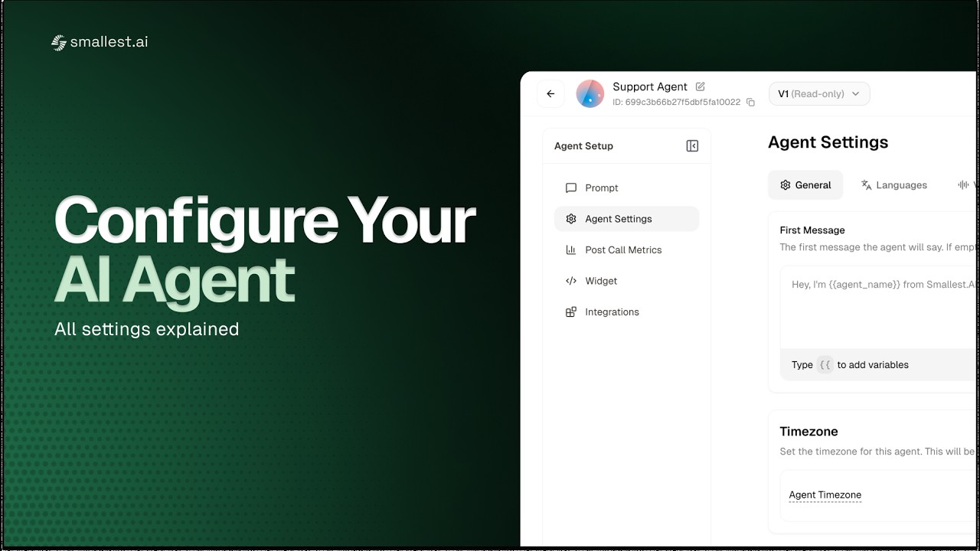
Task: Click the Support Agent avatar
Action: tap(590, 94)
